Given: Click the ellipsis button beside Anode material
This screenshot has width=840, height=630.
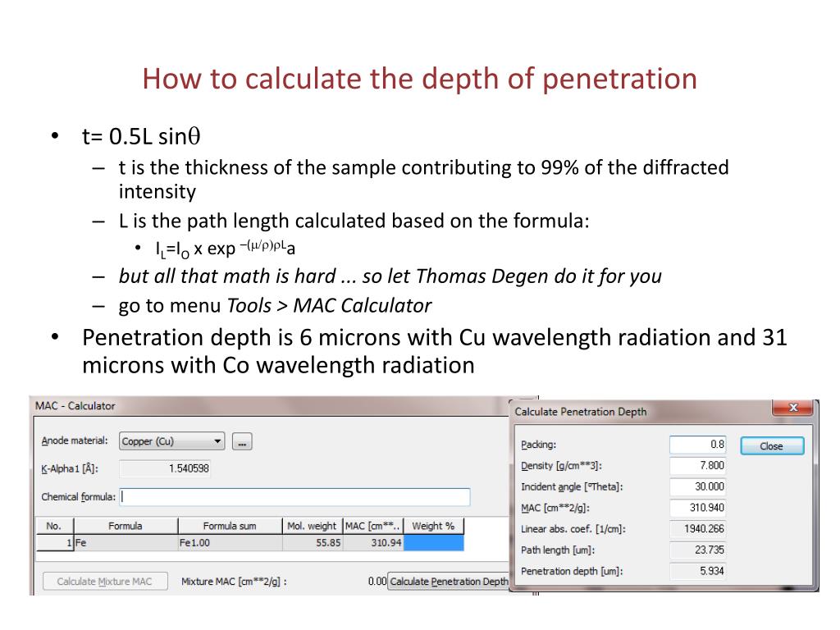Looking at the screenshot, I should [242, 441].
